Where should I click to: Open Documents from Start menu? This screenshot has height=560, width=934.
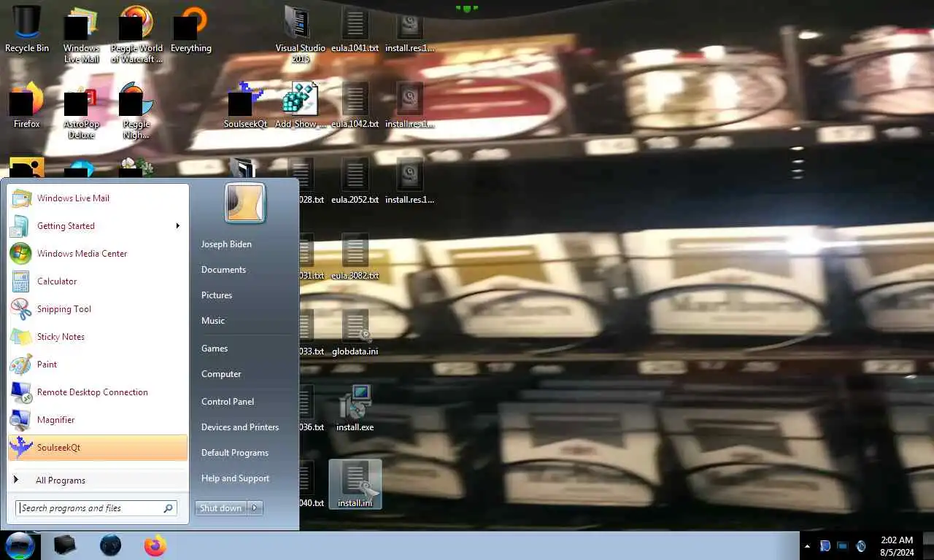223,270
